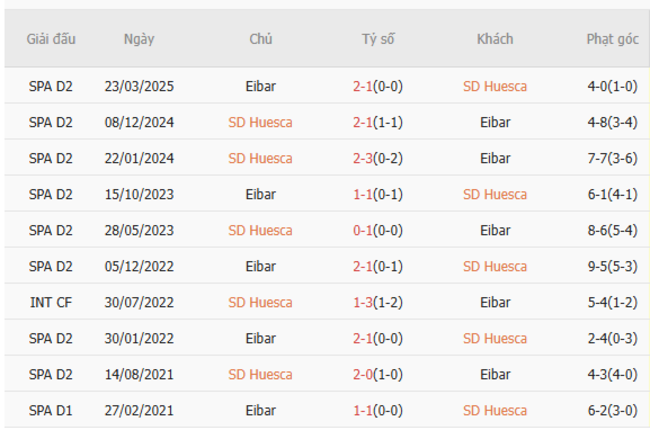Open the 2-3 score from 22/01/2024
650x439 pixels.
click(x=363, y=158)
